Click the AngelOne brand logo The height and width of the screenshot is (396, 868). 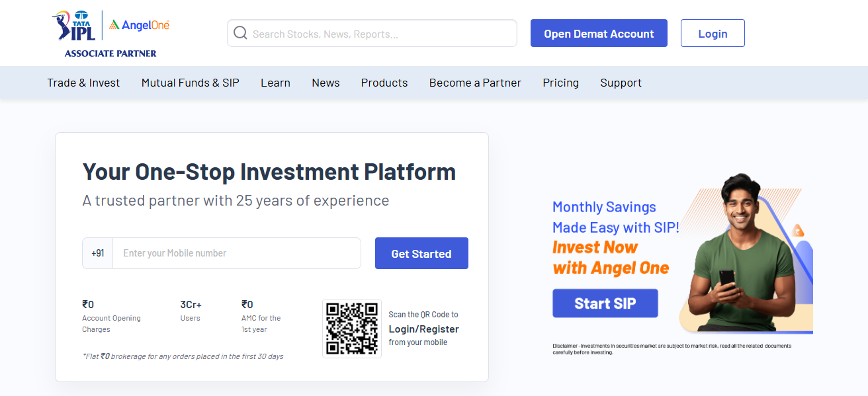coord(140,25)
